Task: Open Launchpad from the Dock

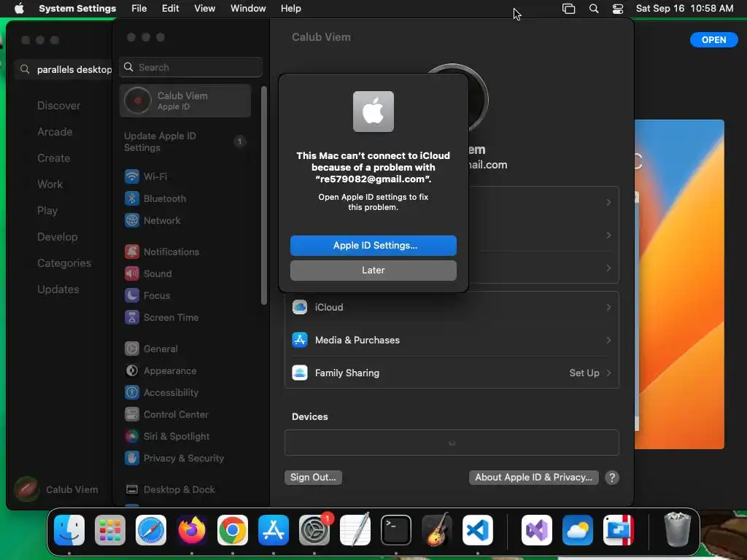Action: coord(110,530)
